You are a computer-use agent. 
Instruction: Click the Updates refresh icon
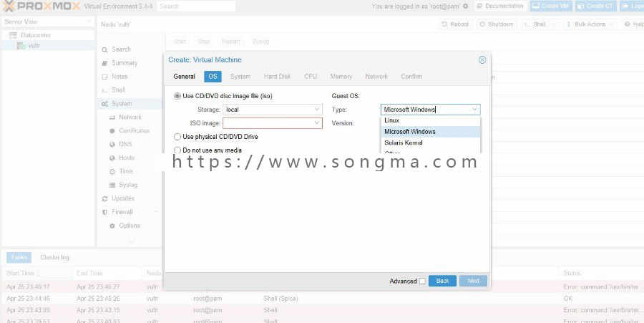click(104, 199)
